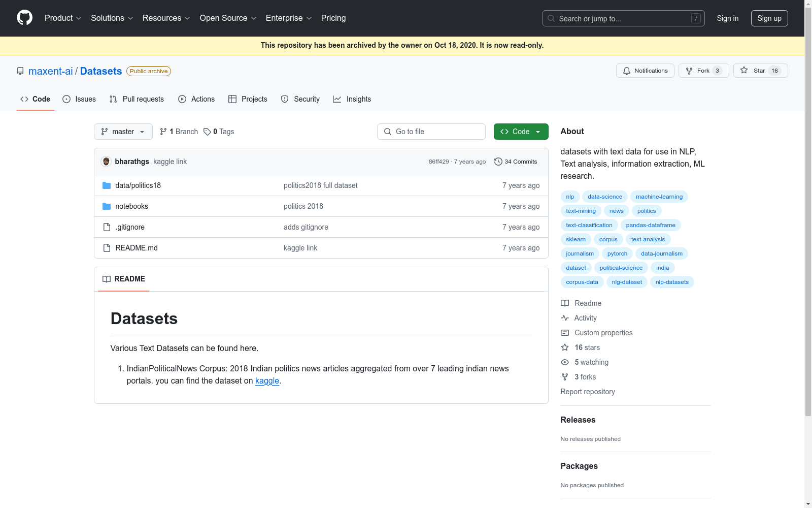Expand the Solutions menu
This screenshot has height=508, width=812.
[x=112, y=18]
